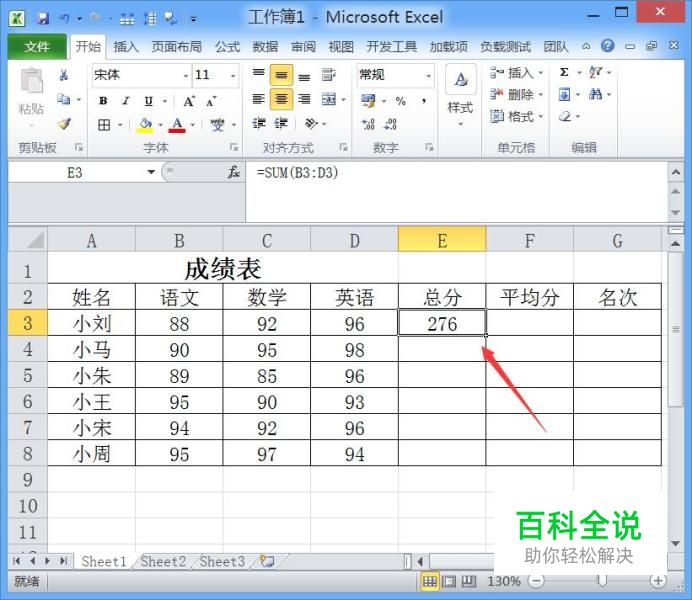Toggle Underline formatting
The height and width of the screenshot is (600, 692).
pyautogui.click(x=149, y=101)
